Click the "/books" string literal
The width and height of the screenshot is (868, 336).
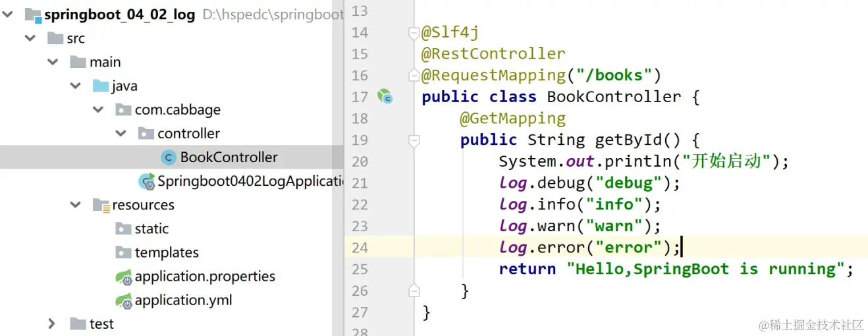[x=614, y=75]
